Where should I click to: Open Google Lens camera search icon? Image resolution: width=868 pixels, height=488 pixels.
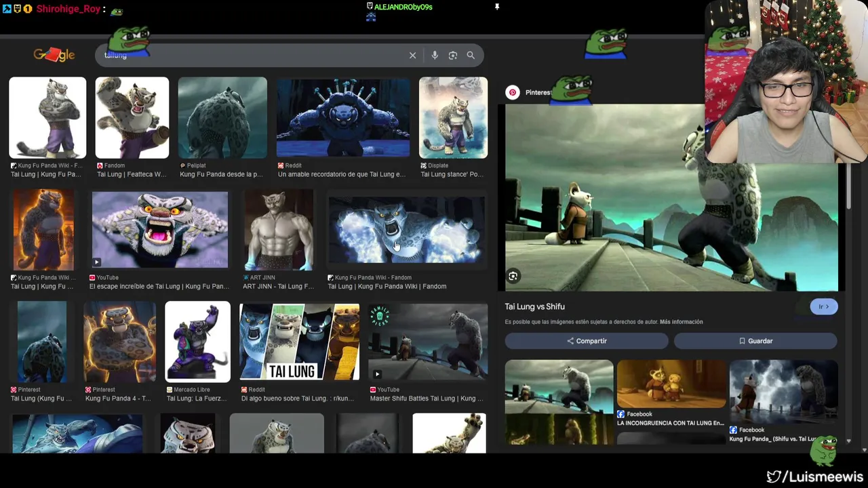[453, 56]
